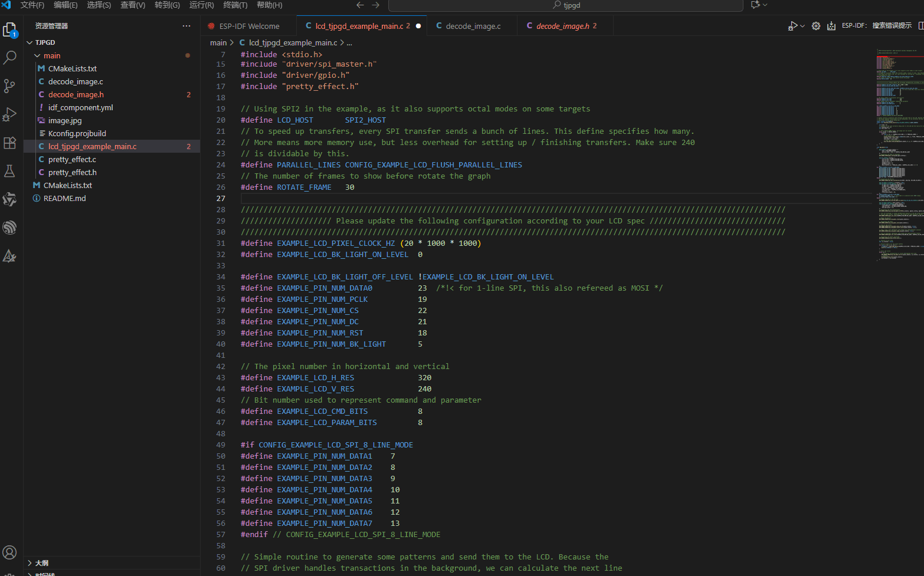Open the Testing flask view
The width and height of the screenshot is (924, 576).
[x=10, y=171]
